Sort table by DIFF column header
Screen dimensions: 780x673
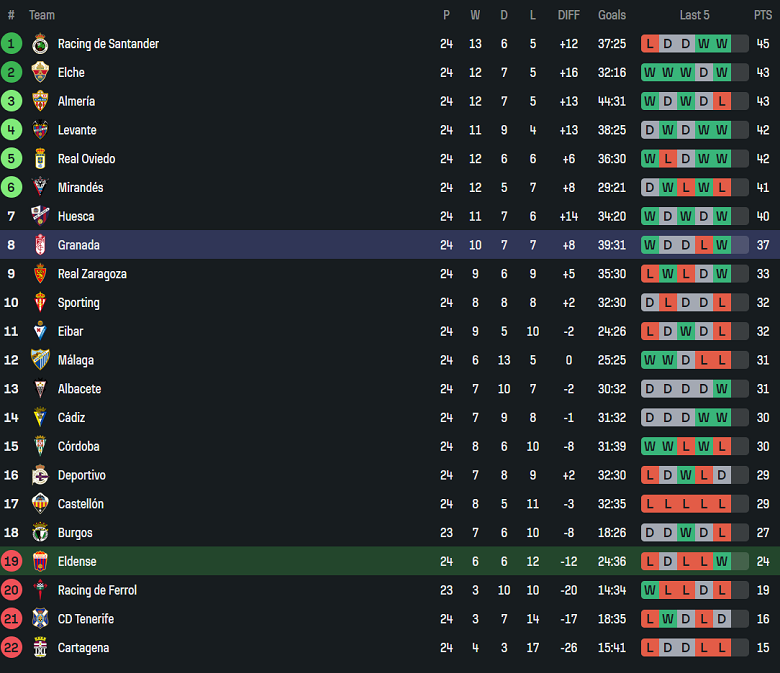(569, 15)
